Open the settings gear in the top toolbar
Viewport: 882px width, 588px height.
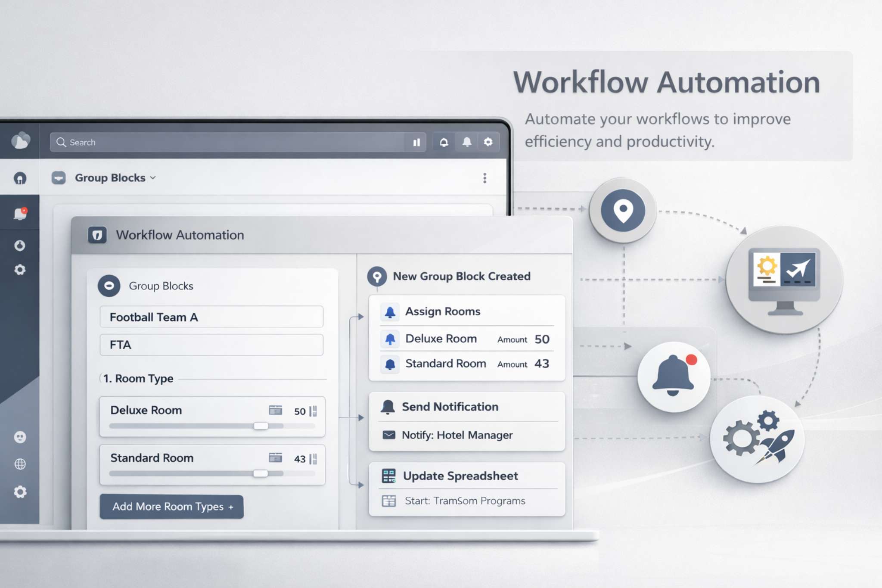tap(489, 142)
